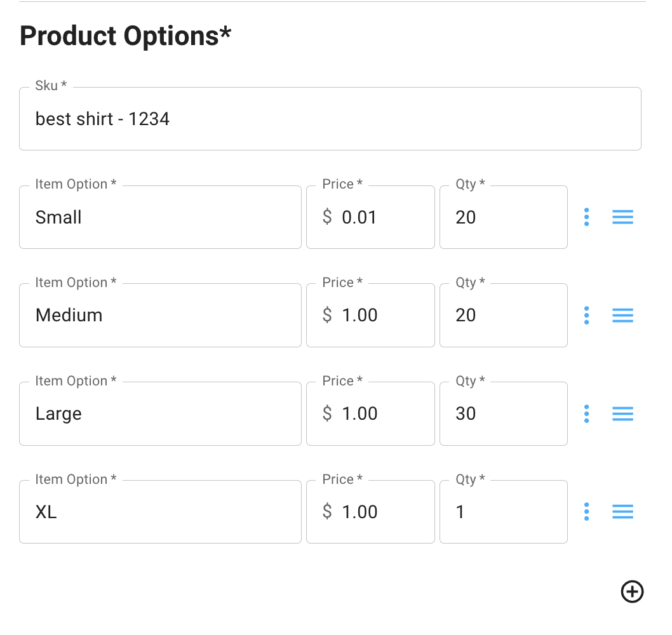Open the three-dot menu for XL option
This screenshot has height=635, width=672.
tap(586, 512)
